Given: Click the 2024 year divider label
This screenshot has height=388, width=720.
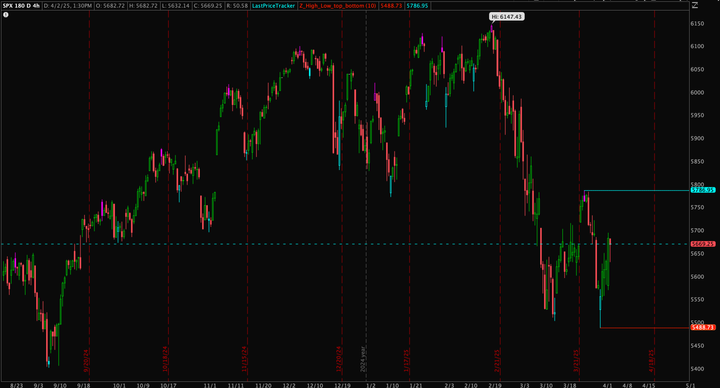Looking at the screenshot, I should (363, 359).
